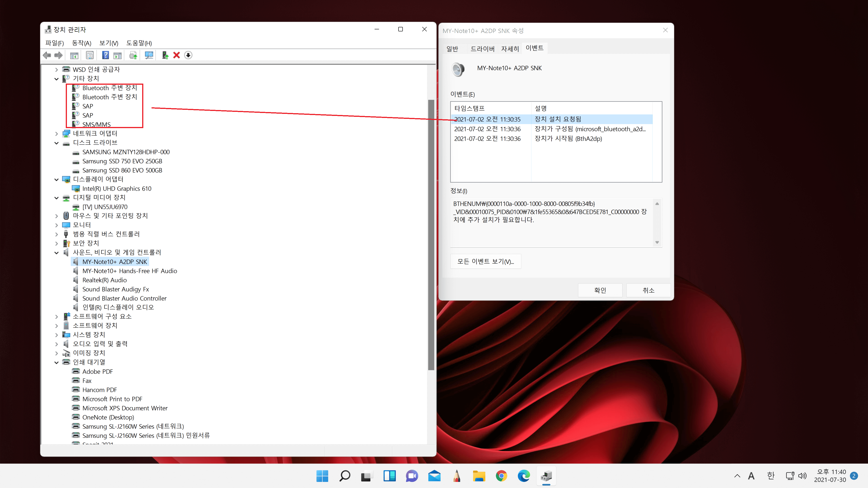The height and width of the screenshot is (488, 868).
Task: Select the 장치가 구성됨 event row
Action: pyautogui.click(x=552, y=129)
